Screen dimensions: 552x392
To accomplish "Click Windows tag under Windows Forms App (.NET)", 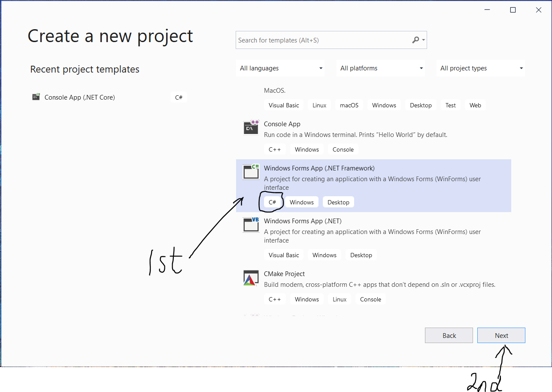I will [325, 255].
